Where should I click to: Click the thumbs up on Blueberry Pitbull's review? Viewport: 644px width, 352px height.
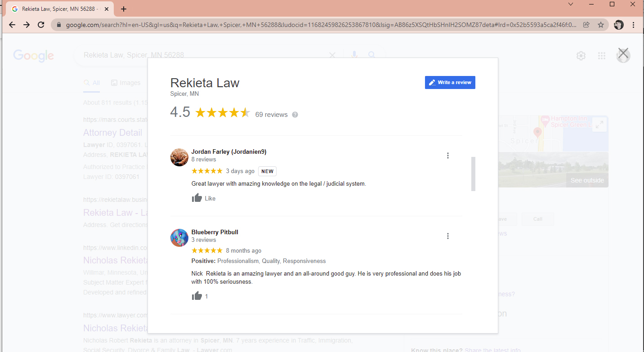tap(197, 296)
